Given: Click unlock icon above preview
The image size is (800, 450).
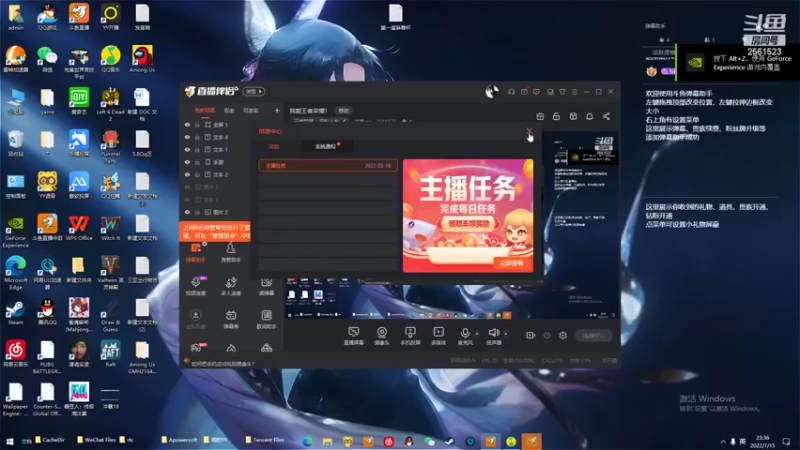Looking at the screenshot, I should coord(556,116).
